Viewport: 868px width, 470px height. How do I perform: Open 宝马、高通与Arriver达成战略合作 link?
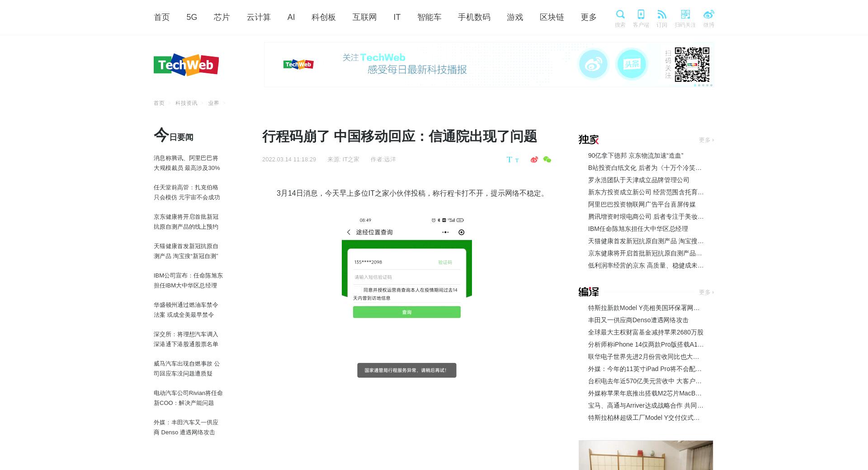646,405
